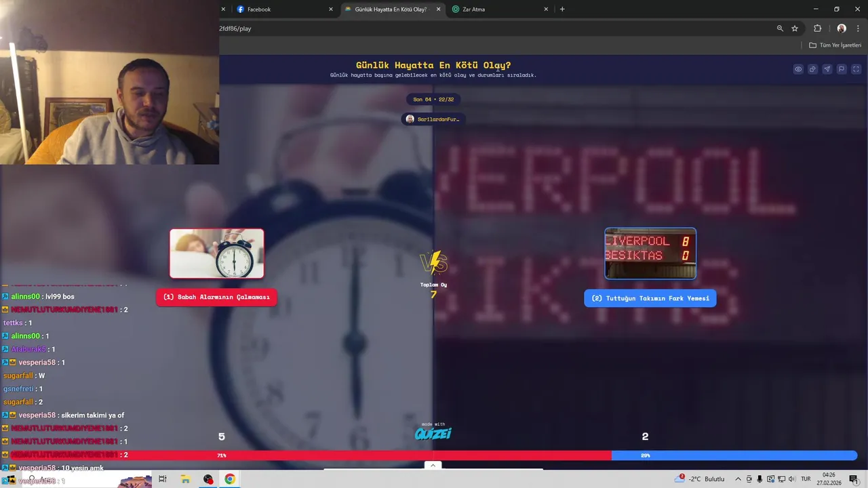The image size is (868, 488).
Task: Toggle fullscreen mode for the quiz
Action: click(856, 69)
